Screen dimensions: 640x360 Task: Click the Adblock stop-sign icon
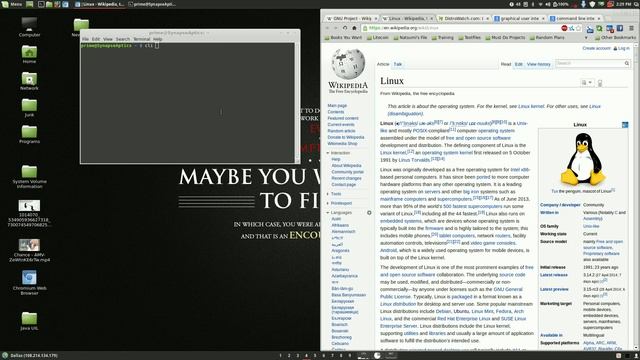564,28
